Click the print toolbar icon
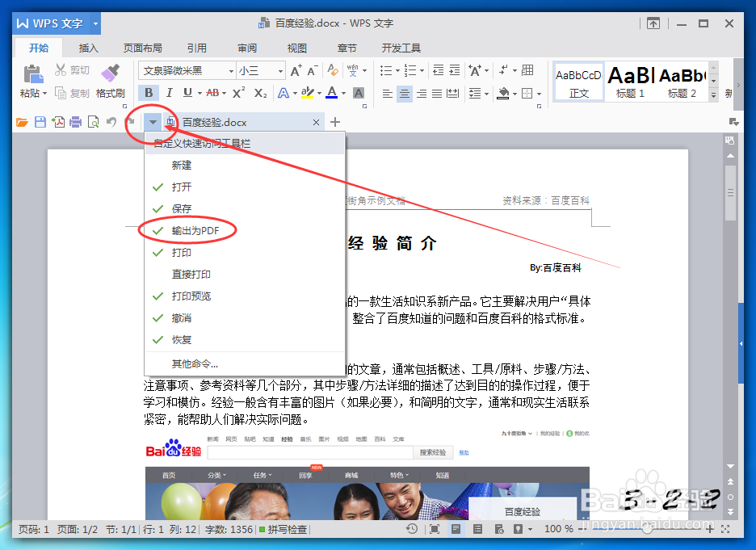This screenshot has height=550, width=756. pyautogui.click(x=76, y=123)
